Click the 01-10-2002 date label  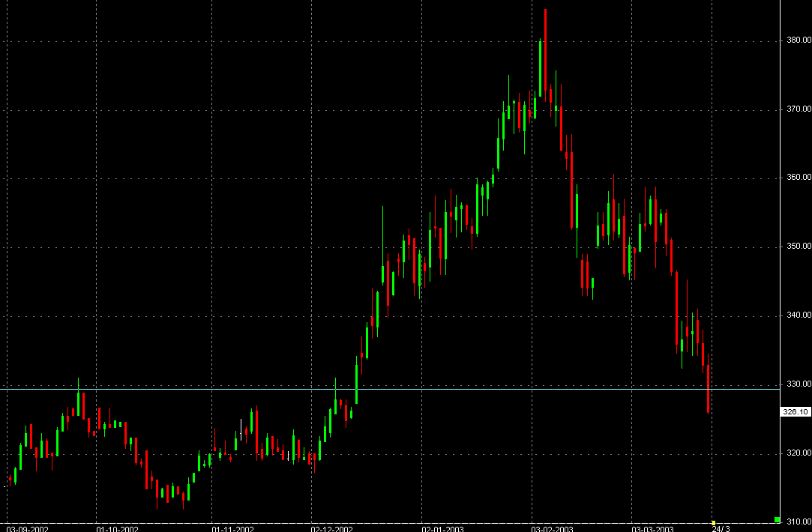click(x=117, y=529)
